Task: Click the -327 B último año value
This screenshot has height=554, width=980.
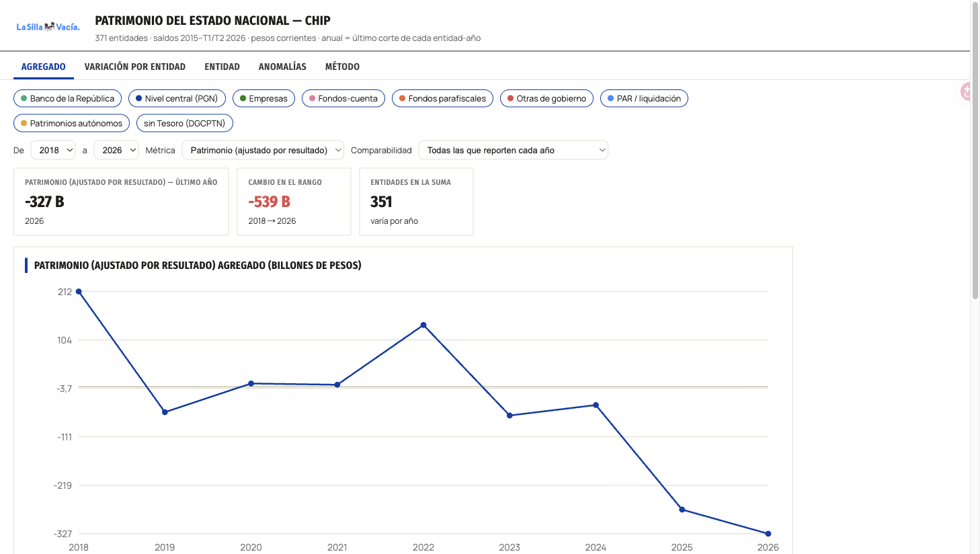Action: (x=44, y=202)
